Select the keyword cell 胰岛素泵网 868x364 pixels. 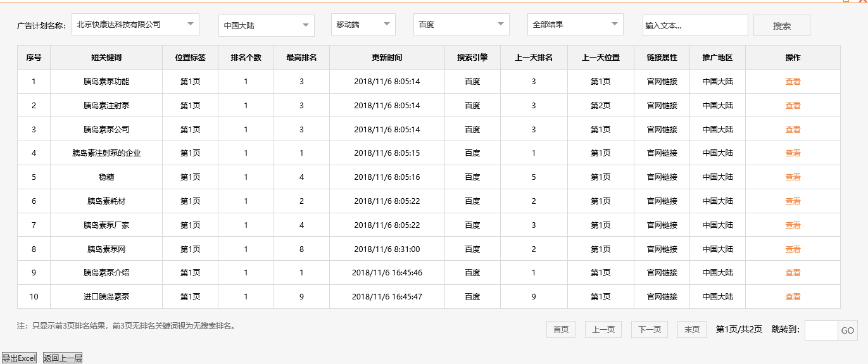point(106,249)
